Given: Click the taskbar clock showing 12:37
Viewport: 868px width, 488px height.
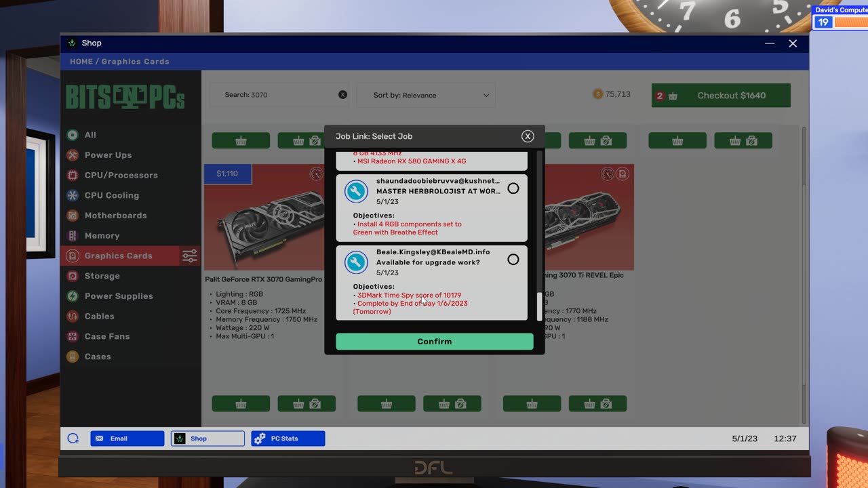Looking at the screenshot, I should (x=785, y=439).
